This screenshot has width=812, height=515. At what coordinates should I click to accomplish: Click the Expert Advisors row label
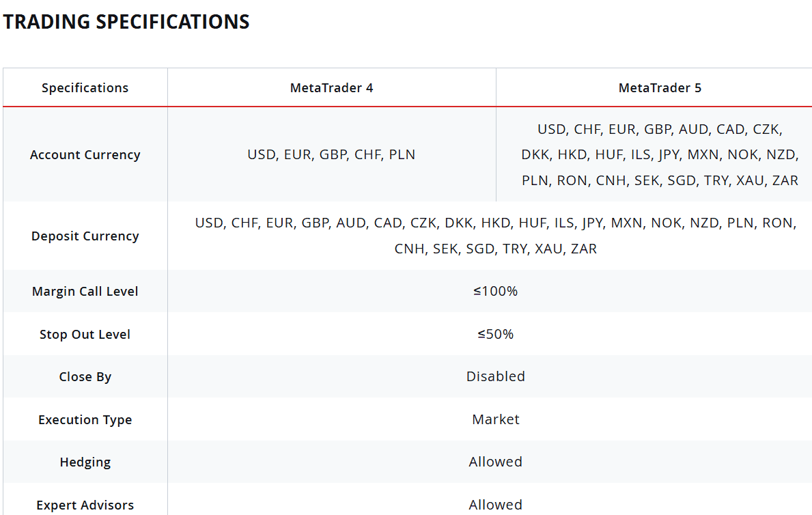click(85, 505)
